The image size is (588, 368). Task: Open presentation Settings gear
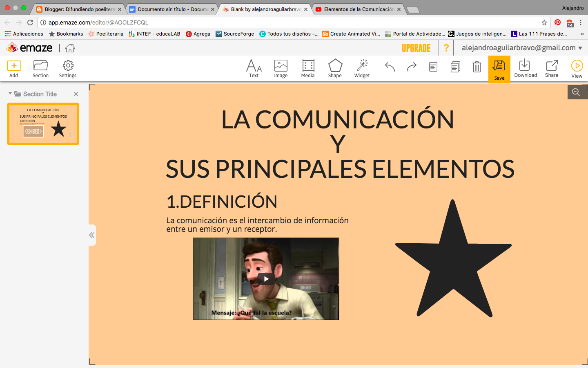(68, 69)
